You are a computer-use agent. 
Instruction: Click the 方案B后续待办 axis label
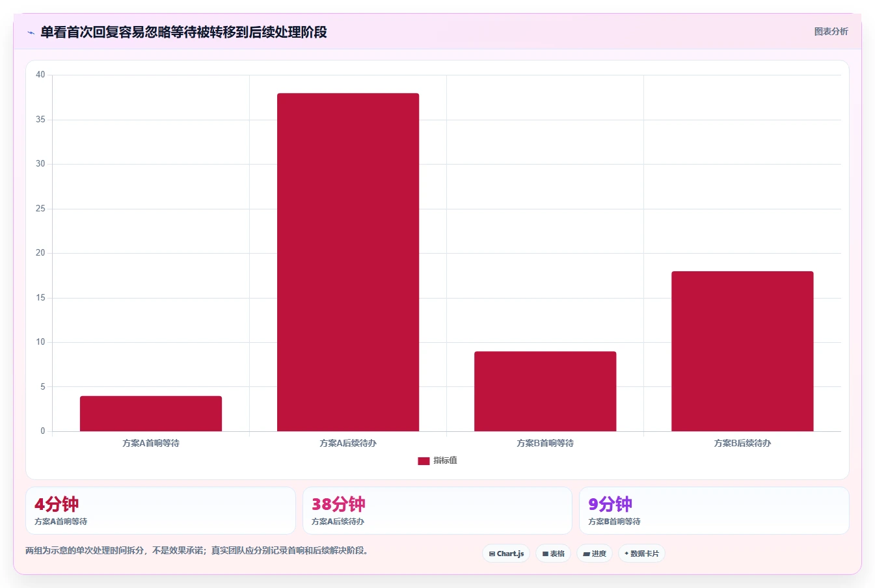pos(742,443)
